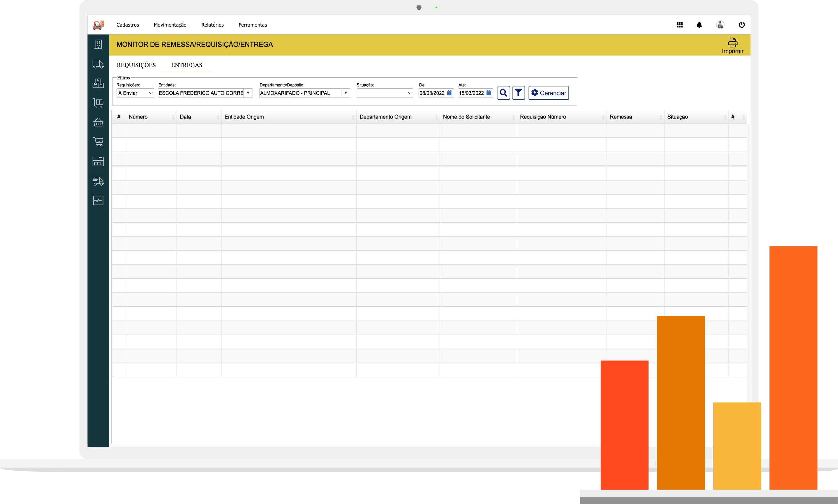The width and height of the screenshot is (838, 504).
Task: Open the apps grid icon
Action: tap(679, 25)
